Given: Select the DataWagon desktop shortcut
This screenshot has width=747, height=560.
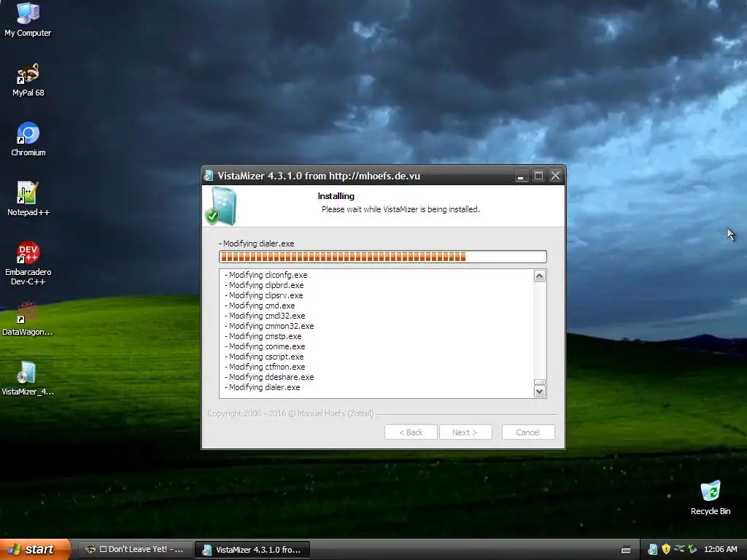Looking at the screenshot, I should [27, 319].
